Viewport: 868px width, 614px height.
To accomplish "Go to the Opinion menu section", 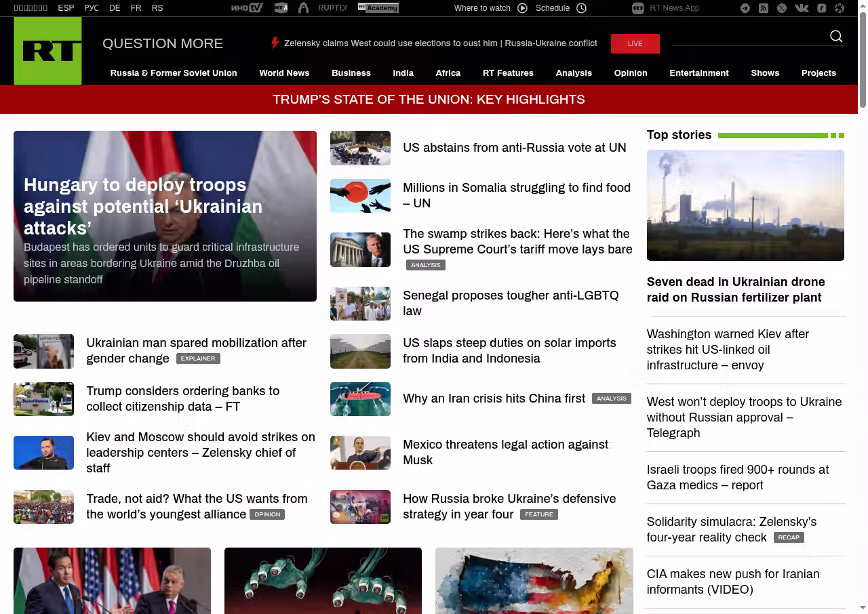I will (x=631, y=73).
